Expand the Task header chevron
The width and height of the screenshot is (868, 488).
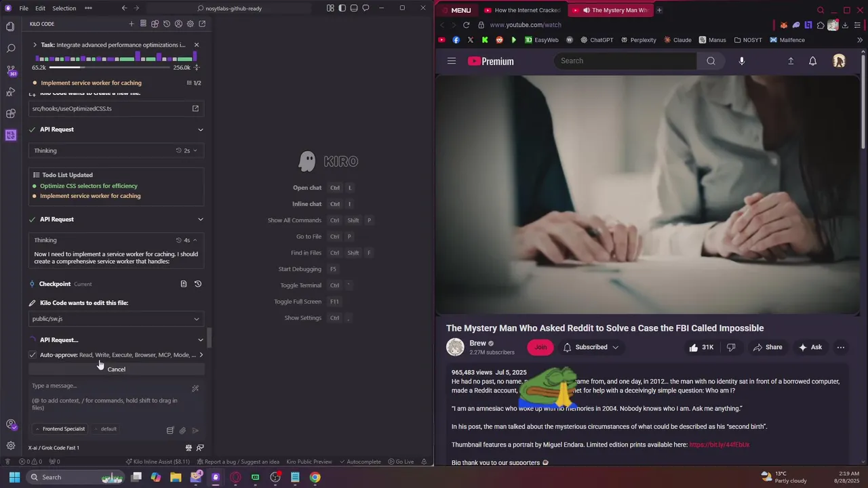35,45
